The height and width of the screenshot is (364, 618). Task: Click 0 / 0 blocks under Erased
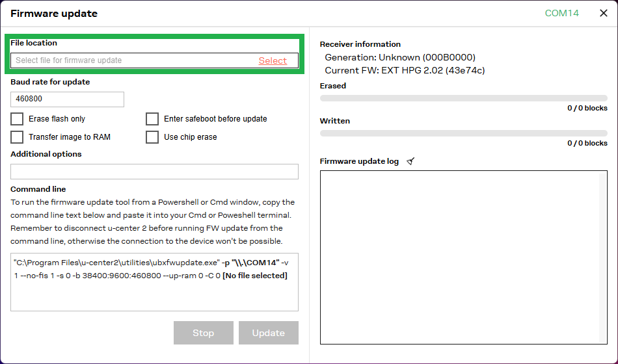tap(587, 108)
